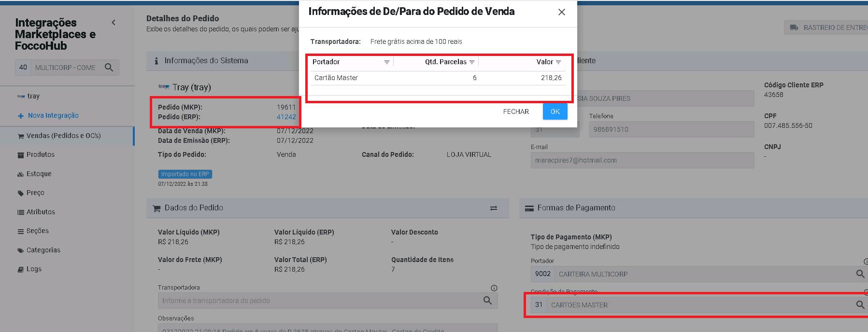The image size is (868, 332).
Task: Open the Seções sidebar item
Action: click(33, 231)
